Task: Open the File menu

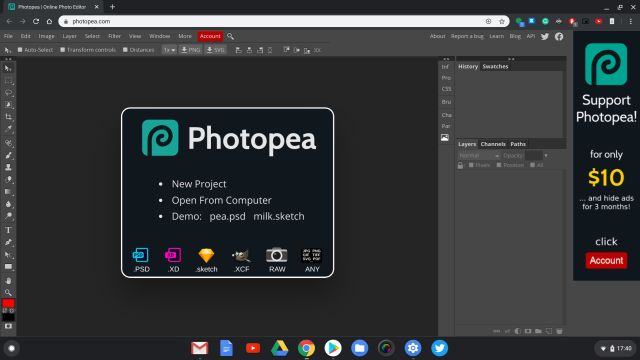Action: (8, 36)
